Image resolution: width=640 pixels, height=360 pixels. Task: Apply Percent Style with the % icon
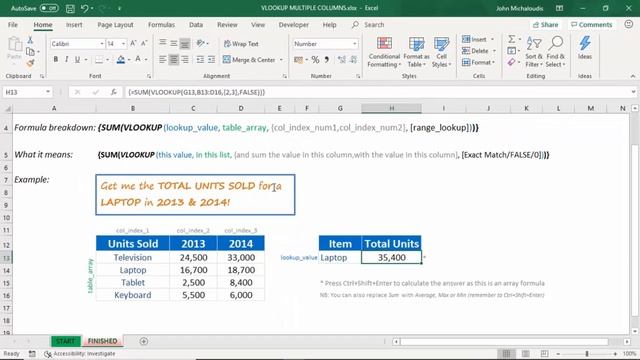click(x=315, y=60)
